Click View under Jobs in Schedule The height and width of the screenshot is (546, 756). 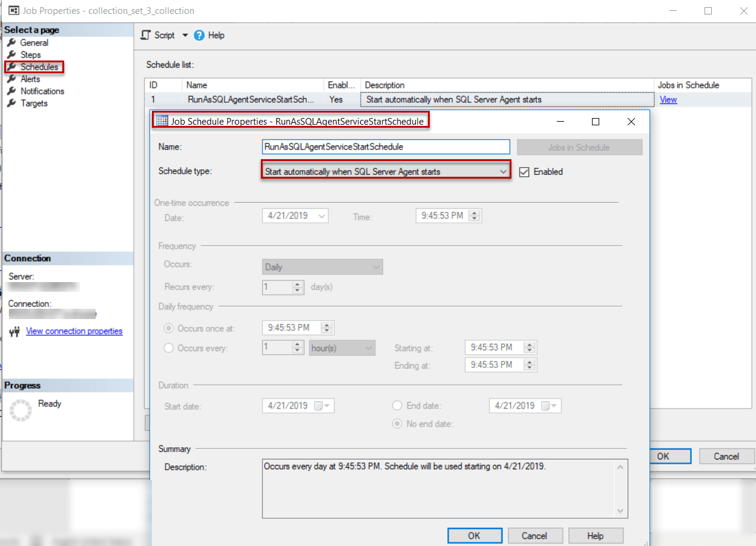tap(668, 99)
